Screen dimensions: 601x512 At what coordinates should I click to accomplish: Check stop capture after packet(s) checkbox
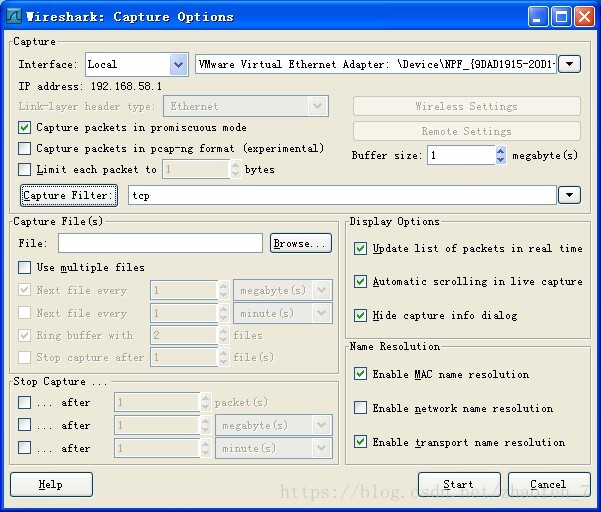pos(25,402)
